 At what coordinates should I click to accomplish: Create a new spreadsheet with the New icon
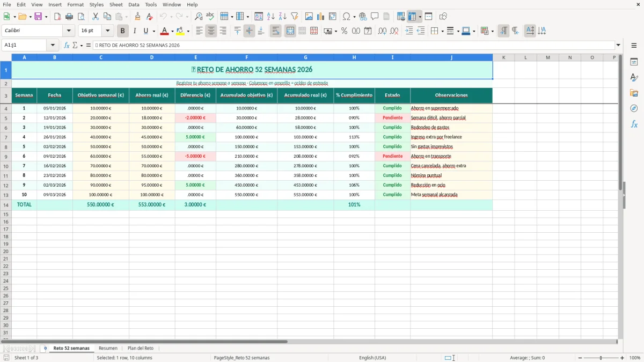[6, 17]
